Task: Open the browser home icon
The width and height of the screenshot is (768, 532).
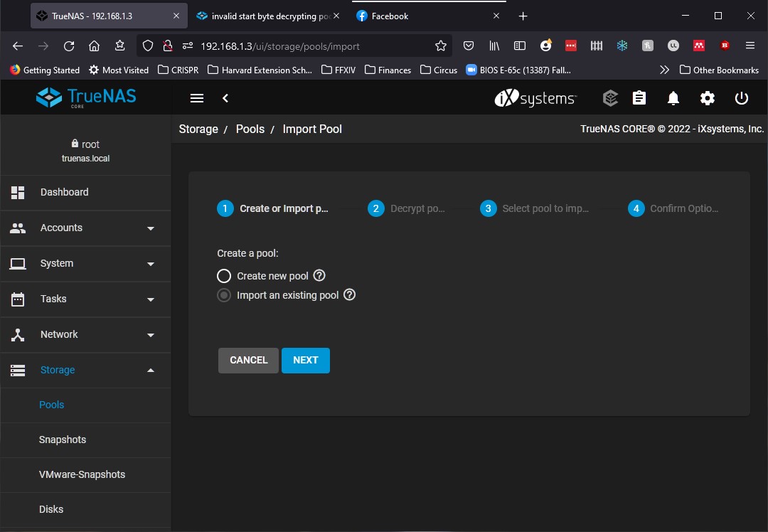Action: click(94, 46)
